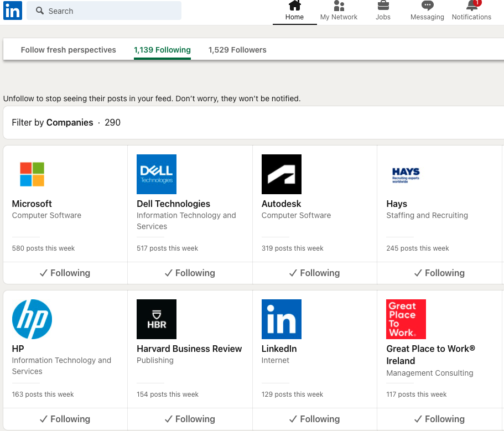Click the LinkedIn logo in the top bar
This screenshot has width=504, height=431.
[x=12, y=11]
